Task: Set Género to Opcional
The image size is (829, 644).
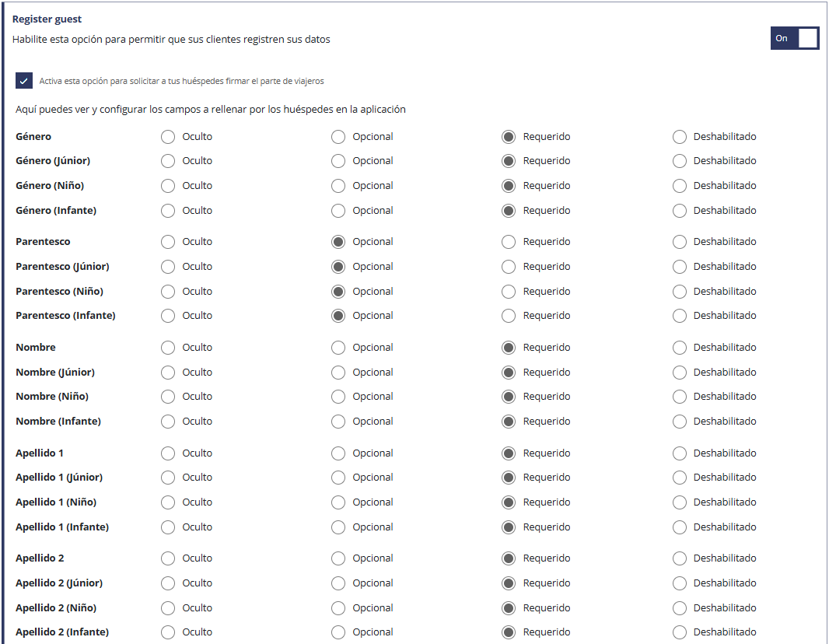Action: pyautogui.click(x=338, y=137)
